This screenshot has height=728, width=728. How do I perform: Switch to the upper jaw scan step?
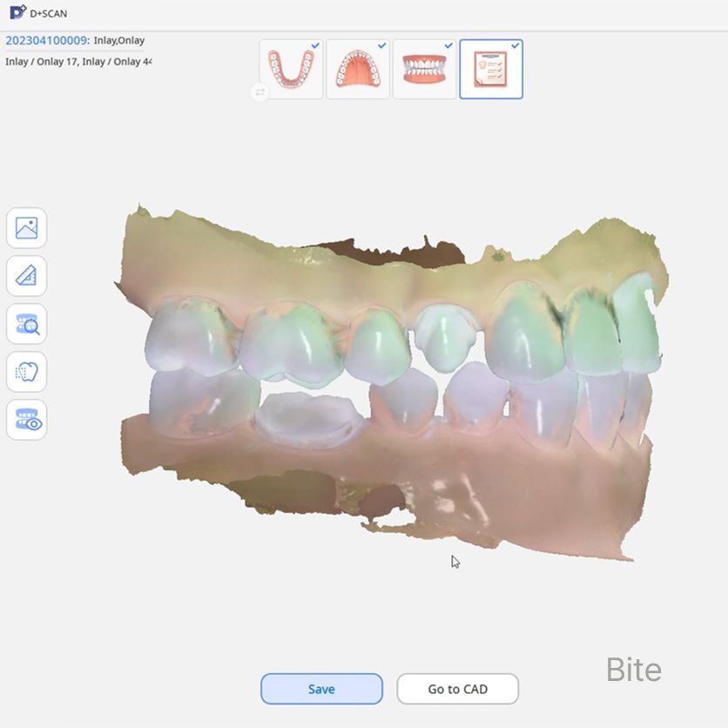(358, 70)
